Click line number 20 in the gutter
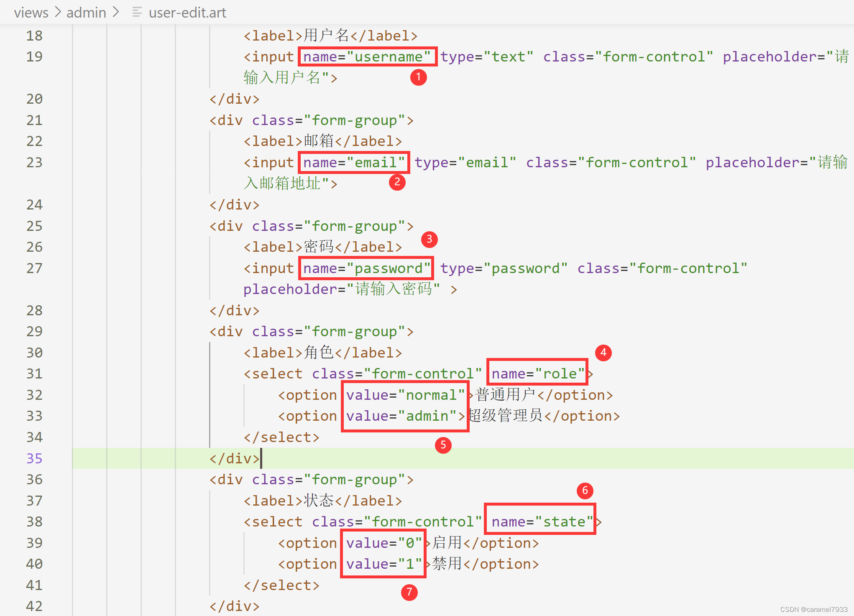This screenshot has height=616, width=854. [34, 99]
